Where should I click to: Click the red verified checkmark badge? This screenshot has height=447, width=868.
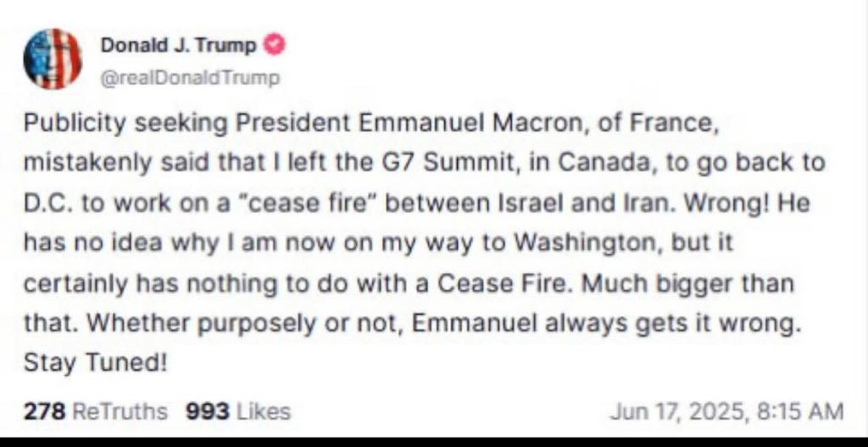(x=274, y=46)
